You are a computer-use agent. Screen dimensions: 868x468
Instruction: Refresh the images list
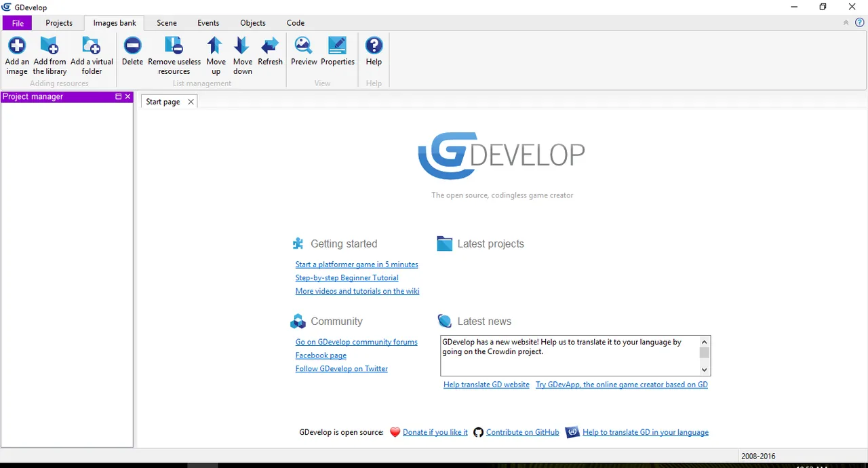(270, 52)
